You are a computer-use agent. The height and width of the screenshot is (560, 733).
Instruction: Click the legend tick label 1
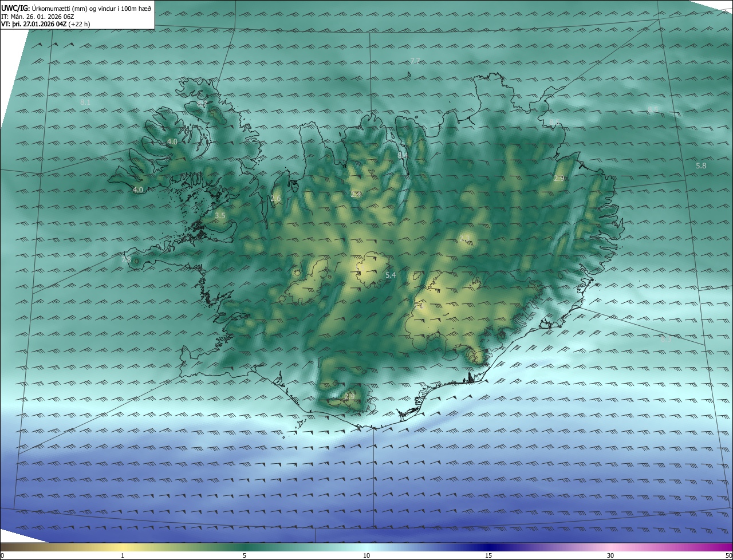[123, 555]
